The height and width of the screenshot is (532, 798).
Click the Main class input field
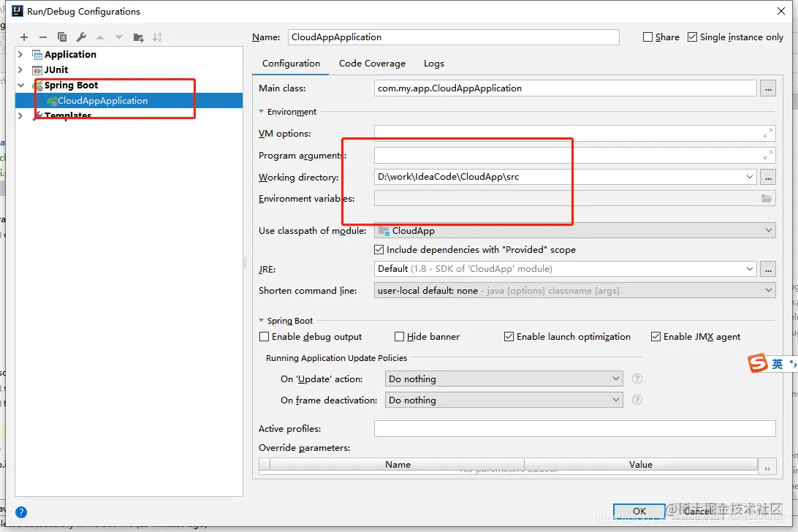point(565,88)
